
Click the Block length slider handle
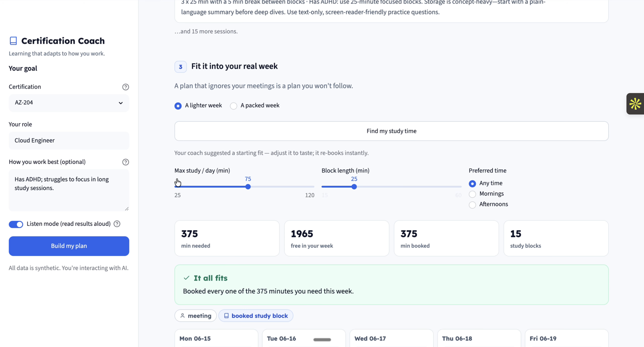pyautogui.click(x=354, y=187)
